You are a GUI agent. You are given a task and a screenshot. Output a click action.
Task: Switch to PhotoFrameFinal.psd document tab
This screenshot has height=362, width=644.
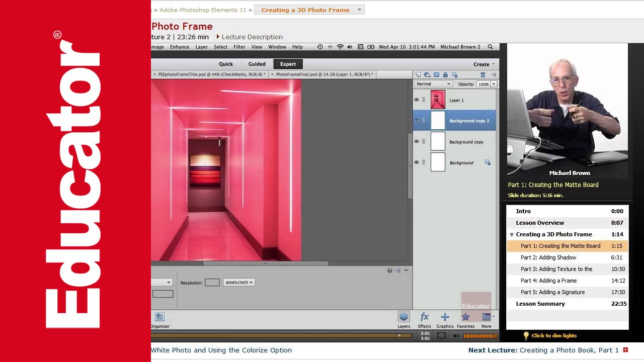pos(322,74)
